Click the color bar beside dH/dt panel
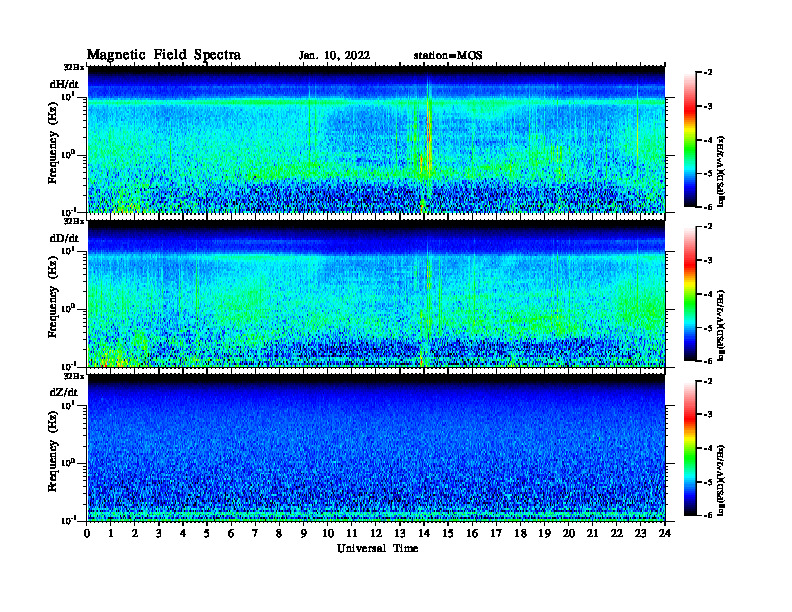This screenshot has width=792, height=612. [690, 139]
